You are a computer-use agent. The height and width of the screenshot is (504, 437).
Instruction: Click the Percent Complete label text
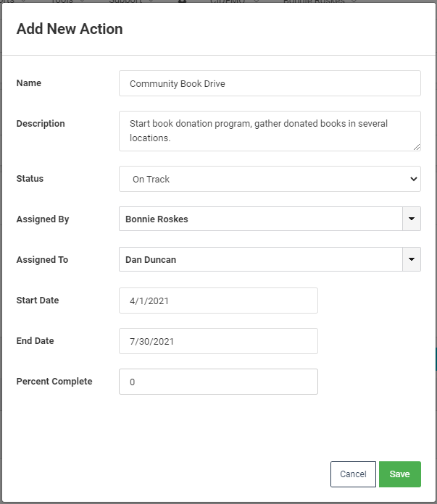[54, 382]
